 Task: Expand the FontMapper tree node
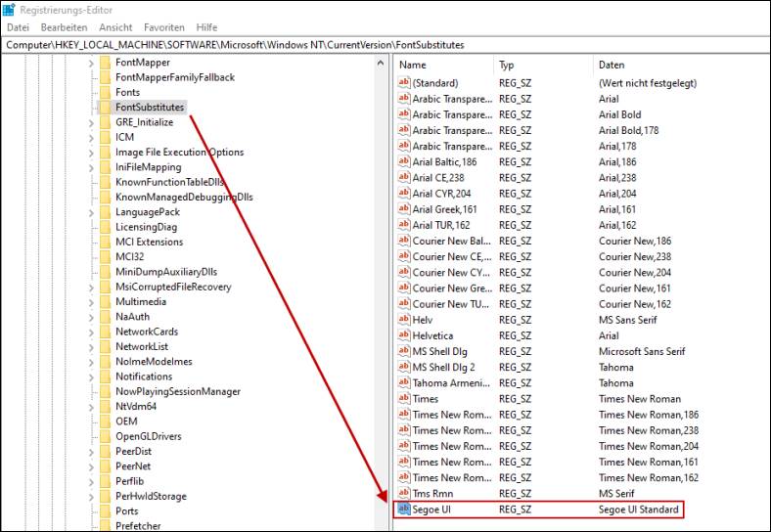pyautogui.click(x=91, y=63)
